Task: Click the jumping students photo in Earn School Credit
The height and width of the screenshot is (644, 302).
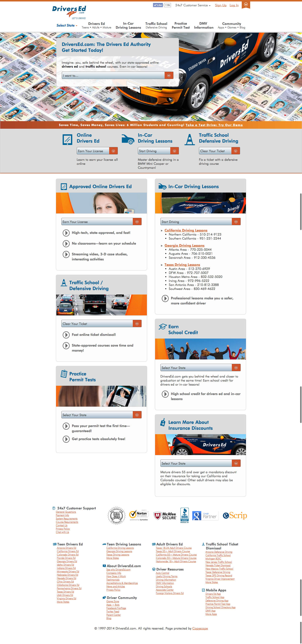Action: click(x=200, y=349)
